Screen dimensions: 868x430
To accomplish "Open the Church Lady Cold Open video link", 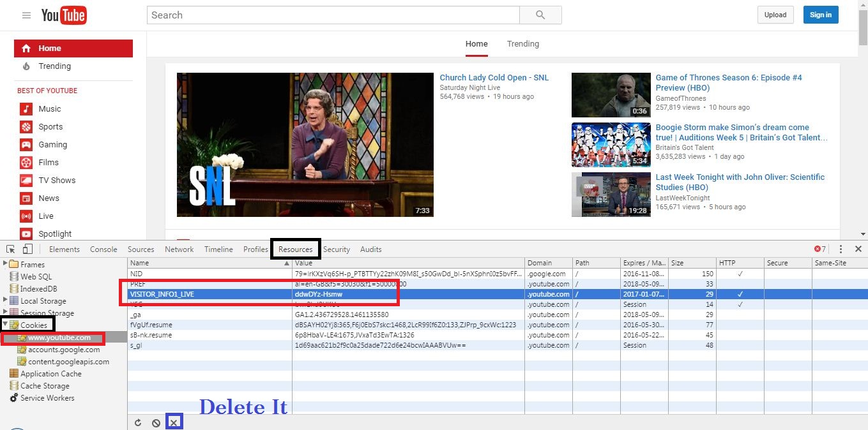I will coord(494,77).
